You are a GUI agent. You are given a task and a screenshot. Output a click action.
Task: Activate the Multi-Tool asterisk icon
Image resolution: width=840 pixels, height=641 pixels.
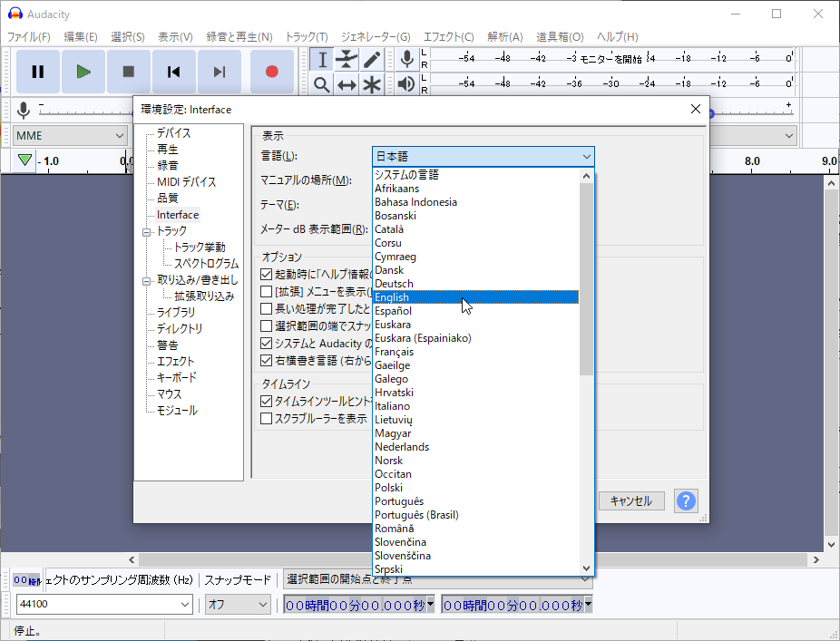click(372, 83)
